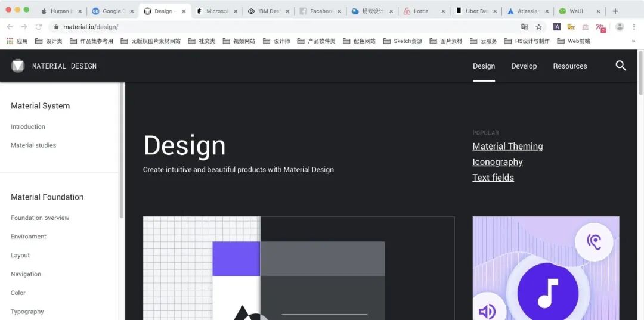Click the ear accessibility icon on purple card
This screenshot has height=320, width=644.
[x=594, y=242]
